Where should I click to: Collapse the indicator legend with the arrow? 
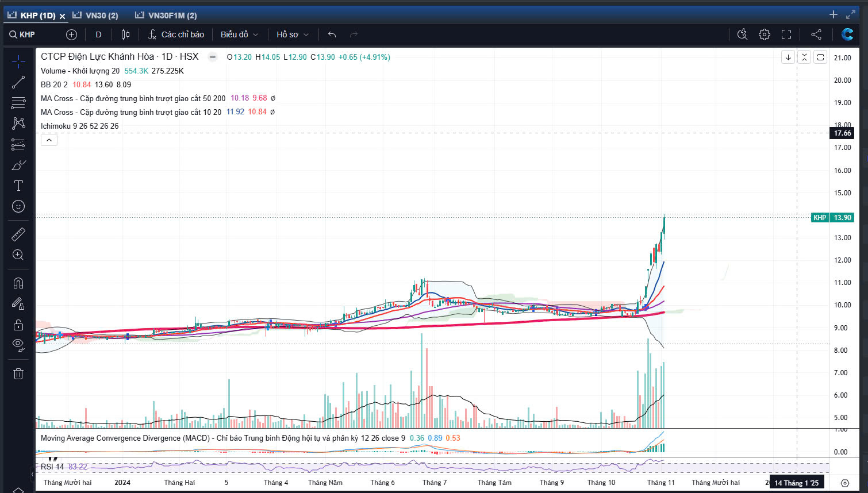point(49,140)
